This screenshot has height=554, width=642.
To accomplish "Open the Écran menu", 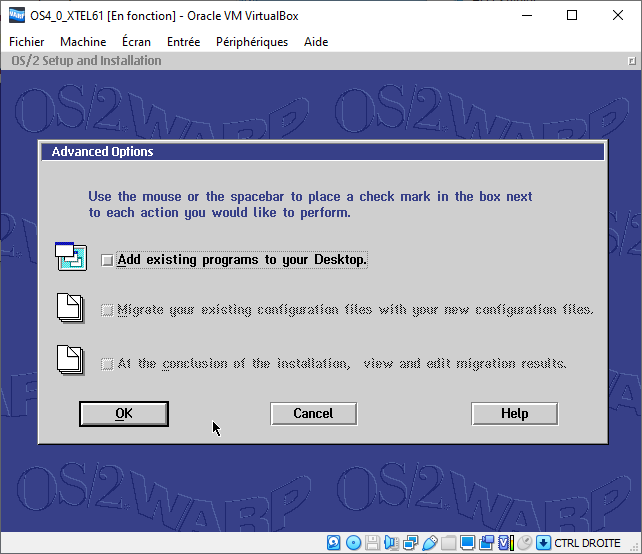I will pos(136,42).
